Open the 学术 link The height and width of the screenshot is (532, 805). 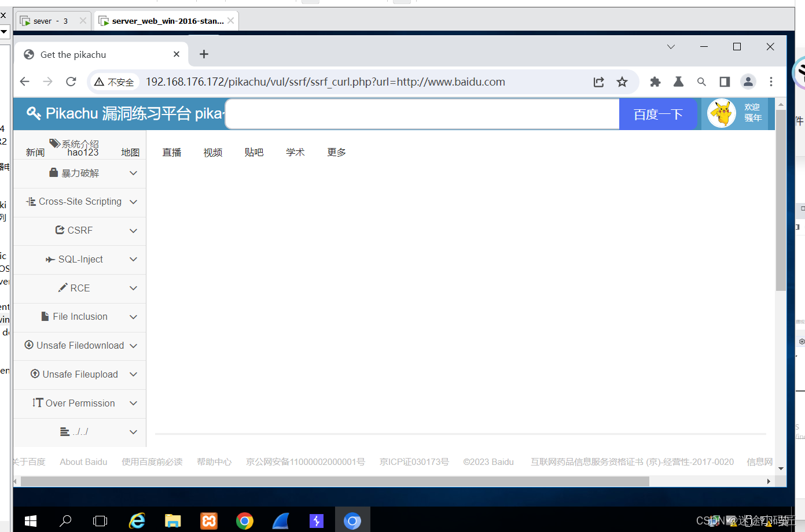click(295, 152)
